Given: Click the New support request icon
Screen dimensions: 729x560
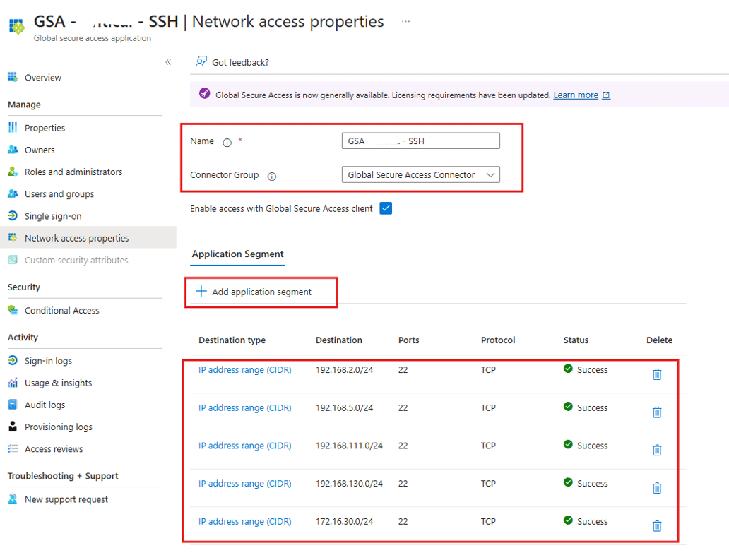Looking at the screenshot, I should (x=13, y=499).
